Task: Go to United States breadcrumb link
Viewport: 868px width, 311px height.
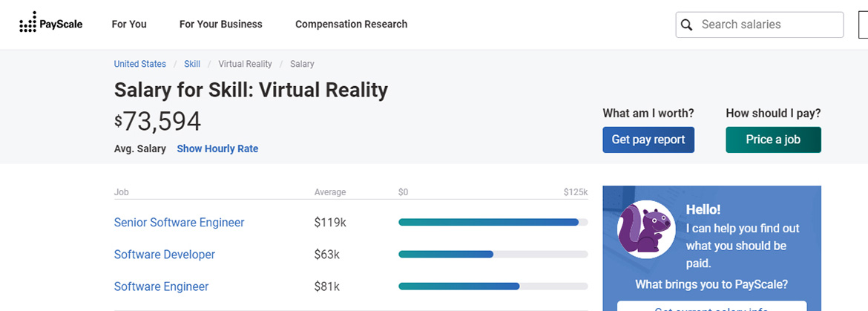Action: click(x=139, y=64)
